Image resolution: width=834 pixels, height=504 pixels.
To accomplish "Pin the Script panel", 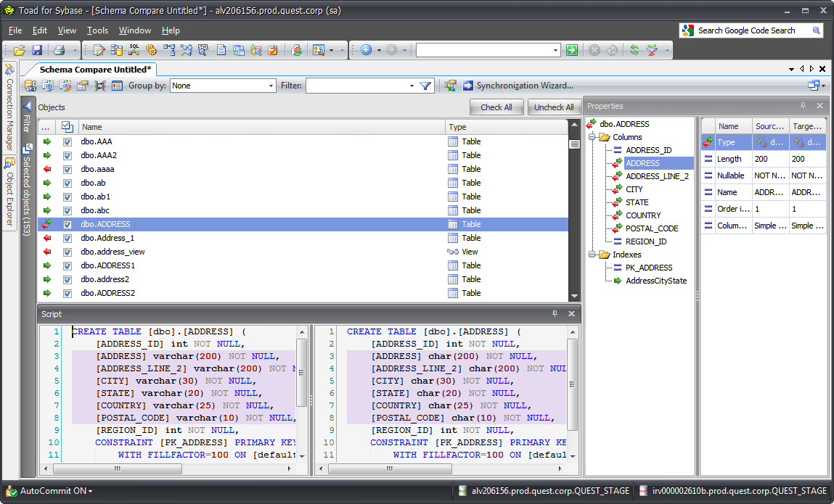I will tap(555, 314).
